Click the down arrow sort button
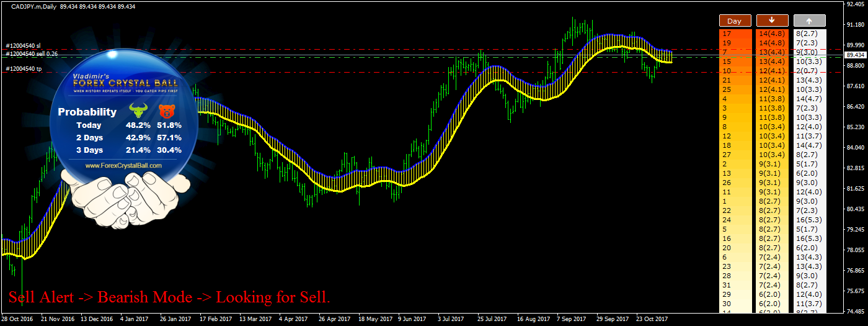 771,20
